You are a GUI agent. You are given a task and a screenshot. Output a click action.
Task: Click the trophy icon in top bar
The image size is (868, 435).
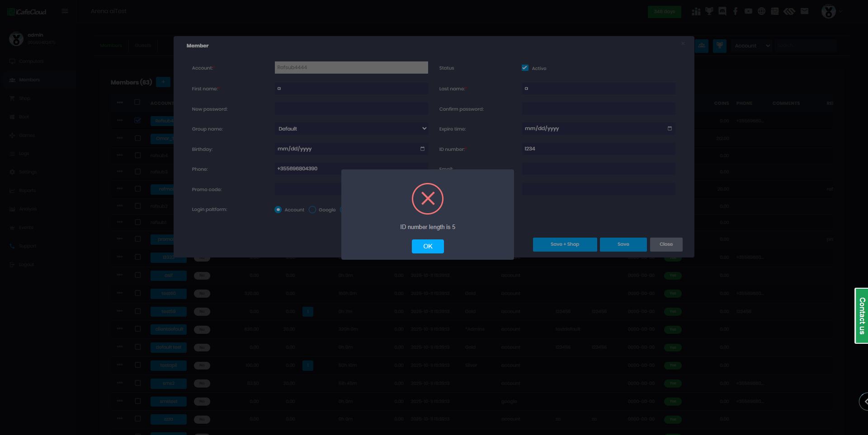(x=709, y=11)
